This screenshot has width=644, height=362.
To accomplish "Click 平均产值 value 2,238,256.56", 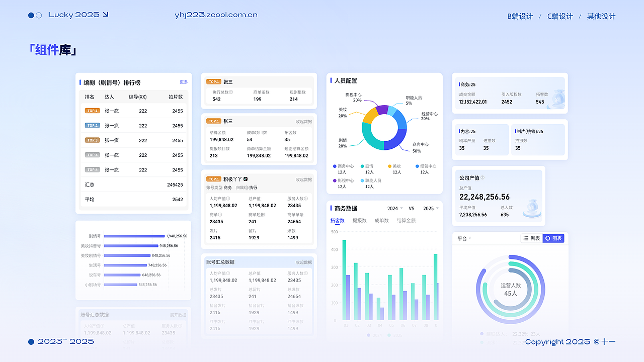I will 473,215.
